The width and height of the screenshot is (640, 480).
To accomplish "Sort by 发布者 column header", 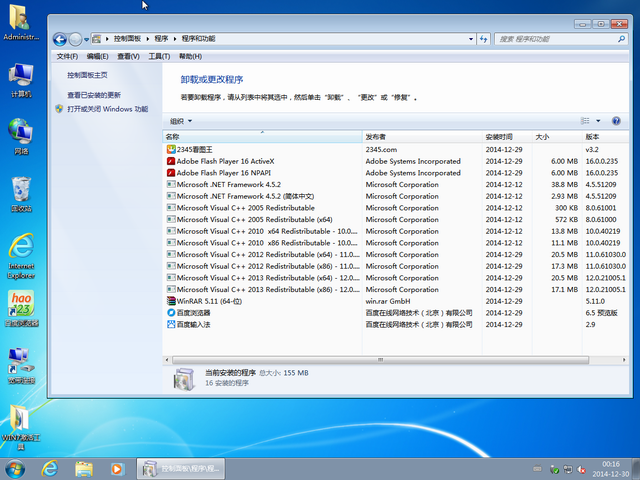I will tap(422, 137).
